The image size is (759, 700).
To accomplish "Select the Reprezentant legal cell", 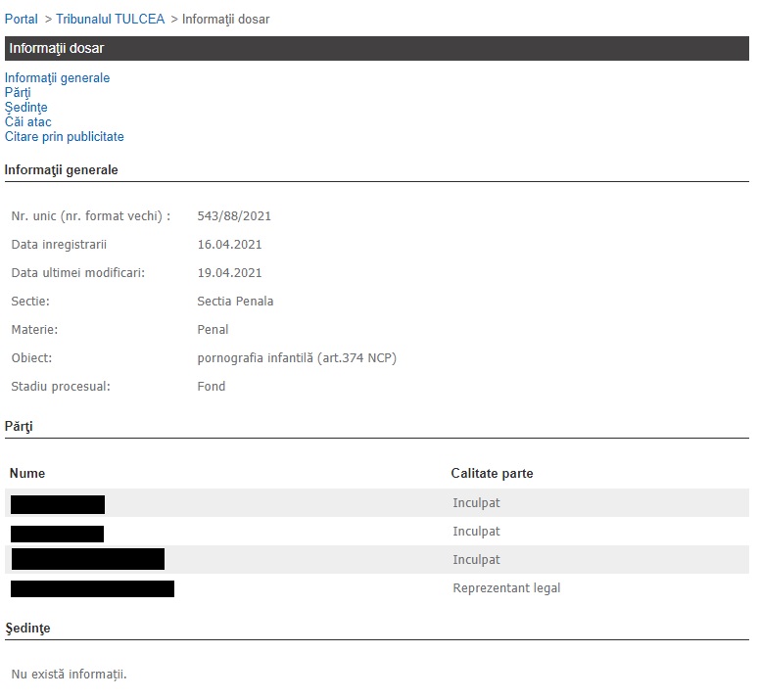I will pos(506,588).
